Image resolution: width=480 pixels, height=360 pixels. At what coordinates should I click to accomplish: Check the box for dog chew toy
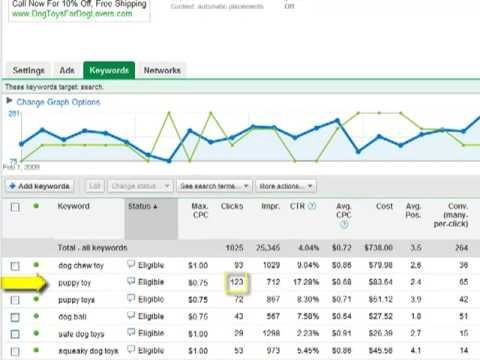(x=15, y=266)
